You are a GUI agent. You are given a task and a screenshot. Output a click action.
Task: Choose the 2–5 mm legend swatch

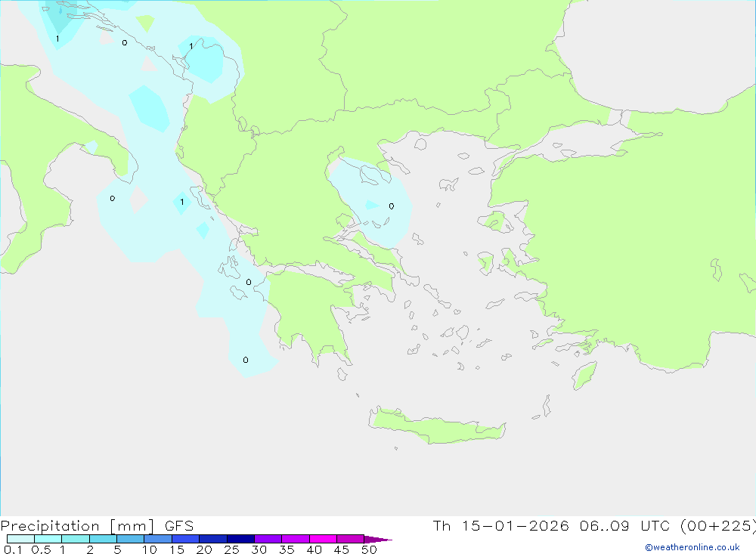click(103, 539)
